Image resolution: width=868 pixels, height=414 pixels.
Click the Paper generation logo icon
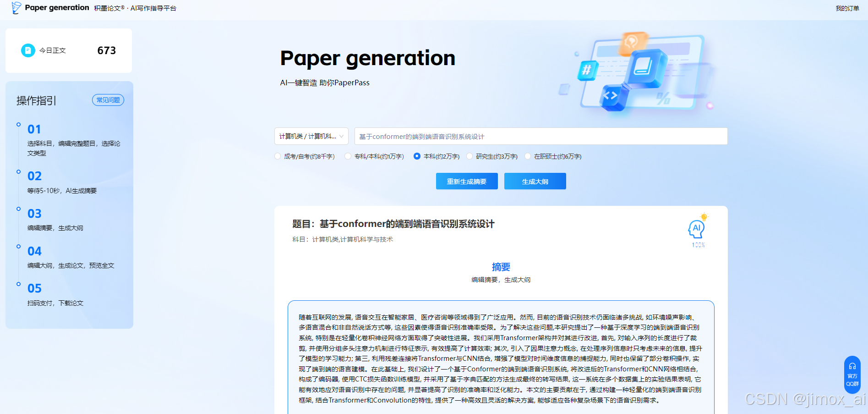click(16, 7)
